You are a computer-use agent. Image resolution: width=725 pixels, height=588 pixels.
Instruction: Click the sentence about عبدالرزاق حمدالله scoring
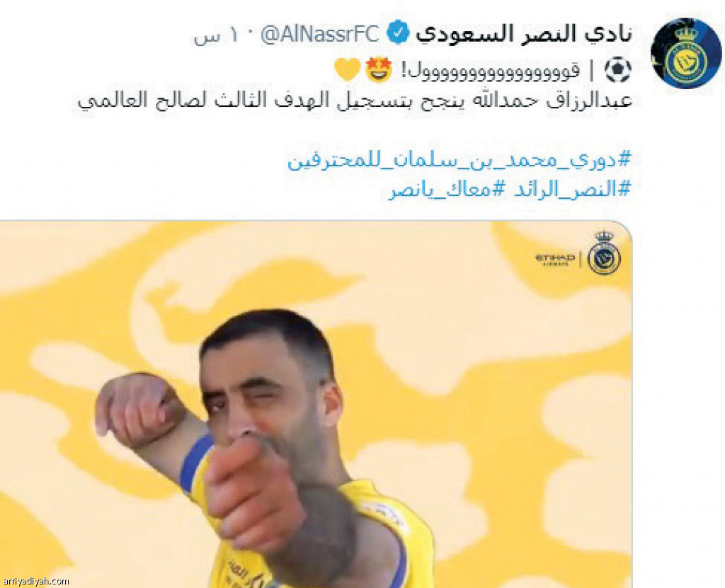pyautogui.click(x=355, y=100)
